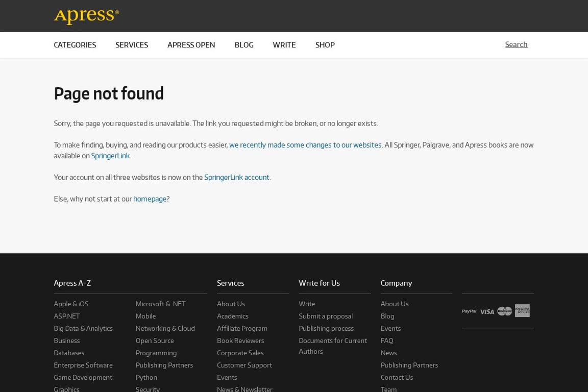Open Python category link
This screenshot has height=392, width=588.
pos(146,377)
